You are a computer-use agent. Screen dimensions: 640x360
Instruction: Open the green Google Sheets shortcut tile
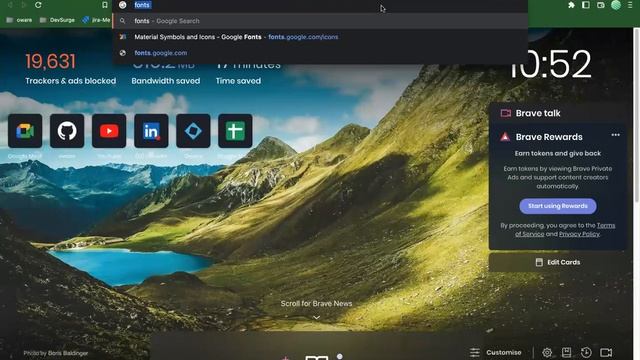coord(235,131)
